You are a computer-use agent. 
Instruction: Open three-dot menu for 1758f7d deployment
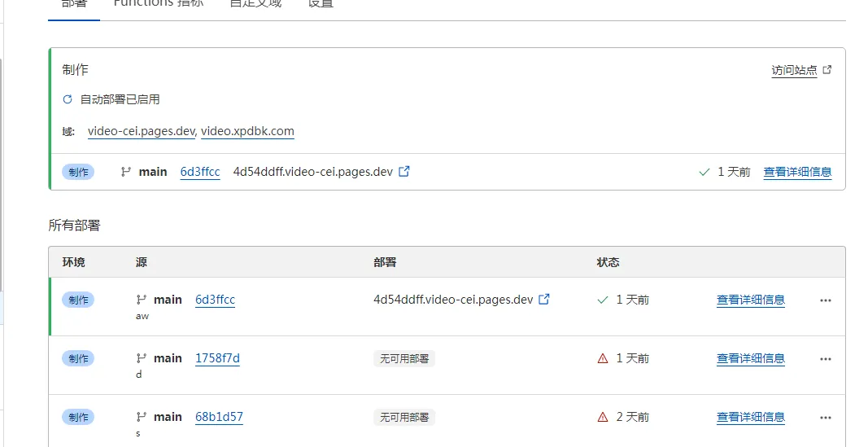coord(826,359)
